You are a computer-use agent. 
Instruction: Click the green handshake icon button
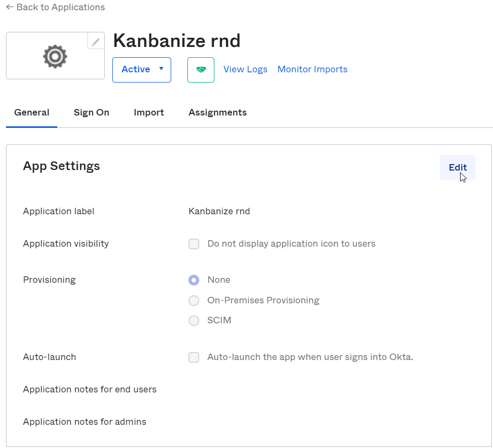[201, 70]
